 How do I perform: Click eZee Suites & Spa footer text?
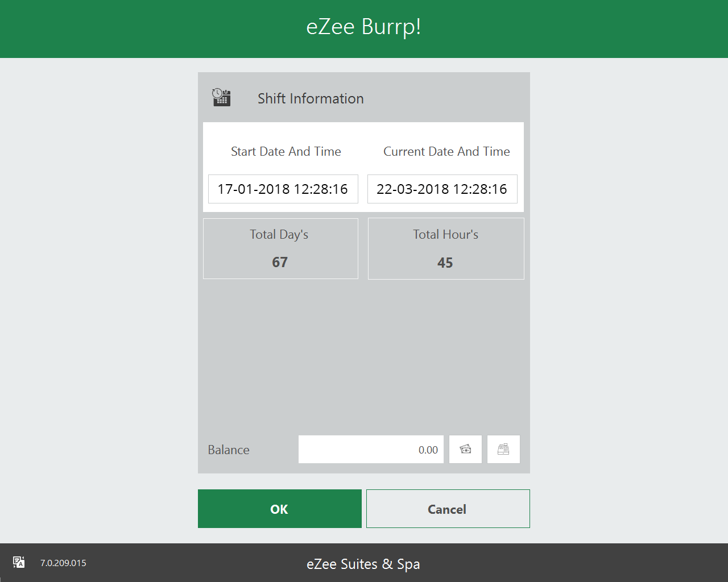point(363,564)
